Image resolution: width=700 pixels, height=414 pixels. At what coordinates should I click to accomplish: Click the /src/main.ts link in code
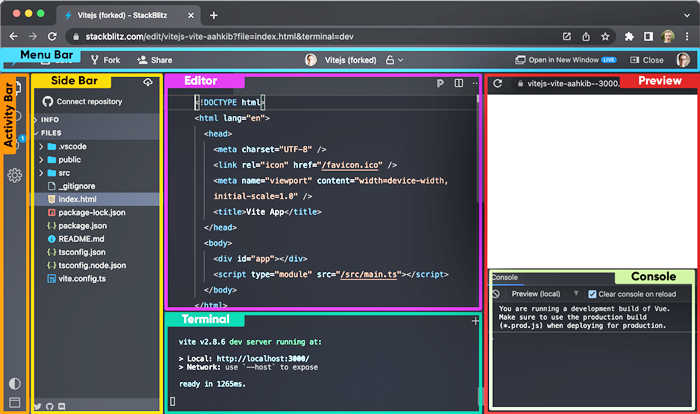[x=369, y=274]
